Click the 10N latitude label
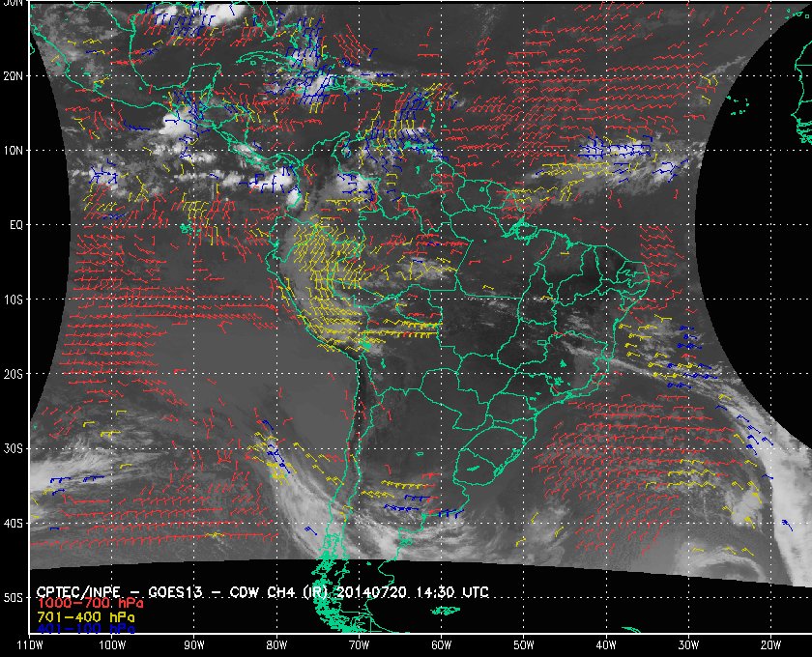812x657 pixels. (13, 150)
